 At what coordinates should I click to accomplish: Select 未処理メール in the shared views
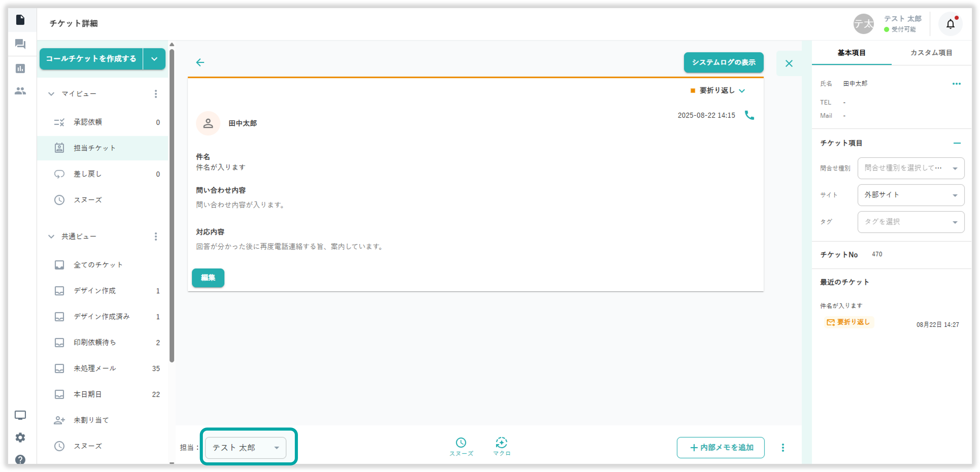click(95, 368)
